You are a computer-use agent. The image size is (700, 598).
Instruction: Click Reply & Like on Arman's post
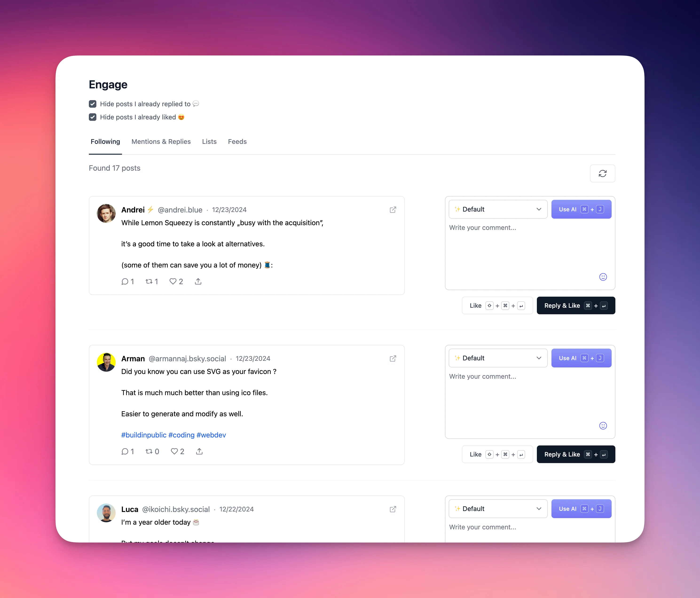[574, 454]
